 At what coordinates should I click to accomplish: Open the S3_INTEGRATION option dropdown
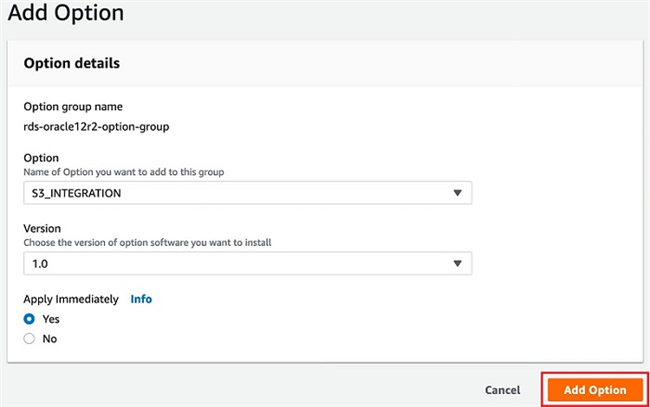tap(247, 193)
